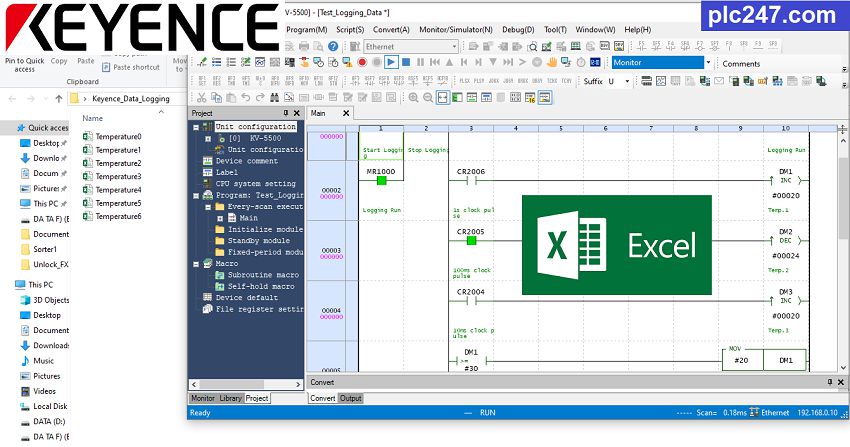Switch to the Output tab
This screenshot has width=850, height=447.
[x=351, y=398]
